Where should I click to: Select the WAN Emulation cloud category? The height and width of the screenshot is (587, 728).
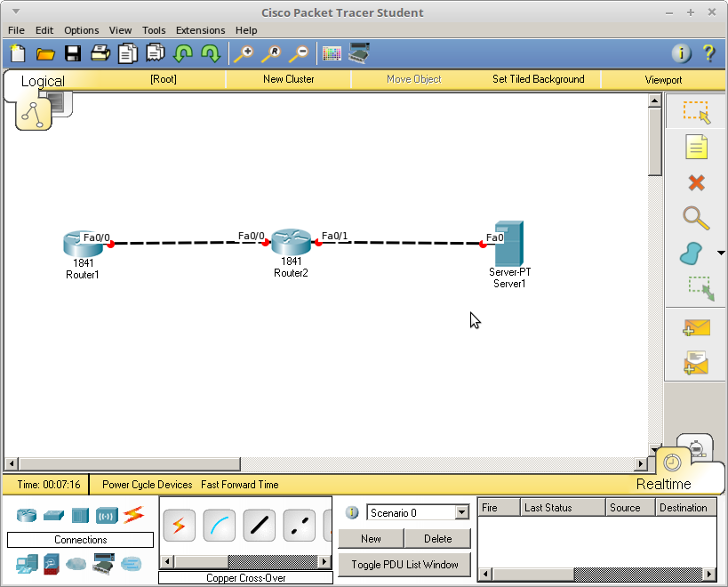76,564
